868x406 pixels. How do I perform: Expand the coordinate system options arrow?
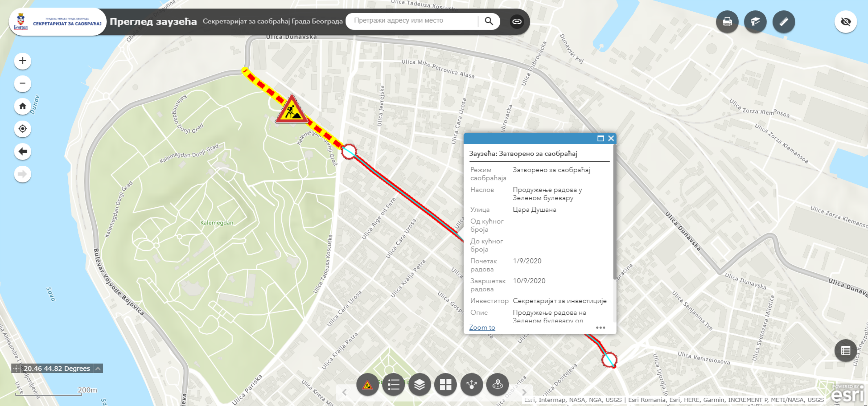(98, 368)
